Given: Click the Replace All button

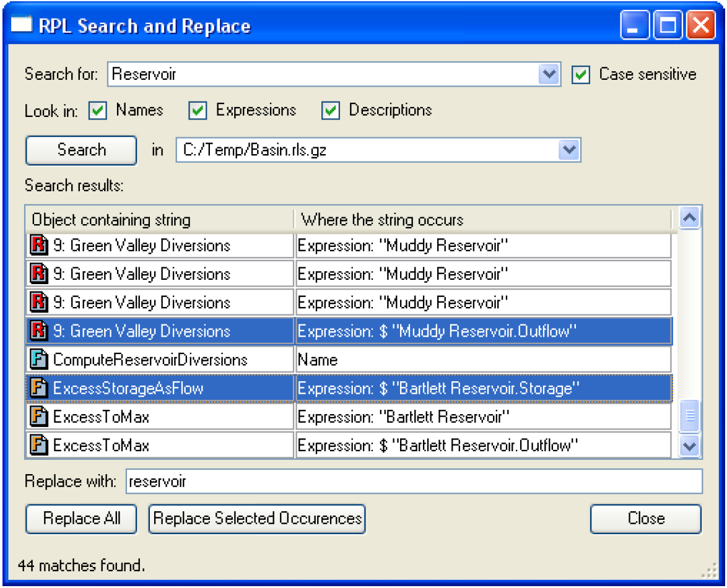Looking at the screenshot, I should coord(81,519).
